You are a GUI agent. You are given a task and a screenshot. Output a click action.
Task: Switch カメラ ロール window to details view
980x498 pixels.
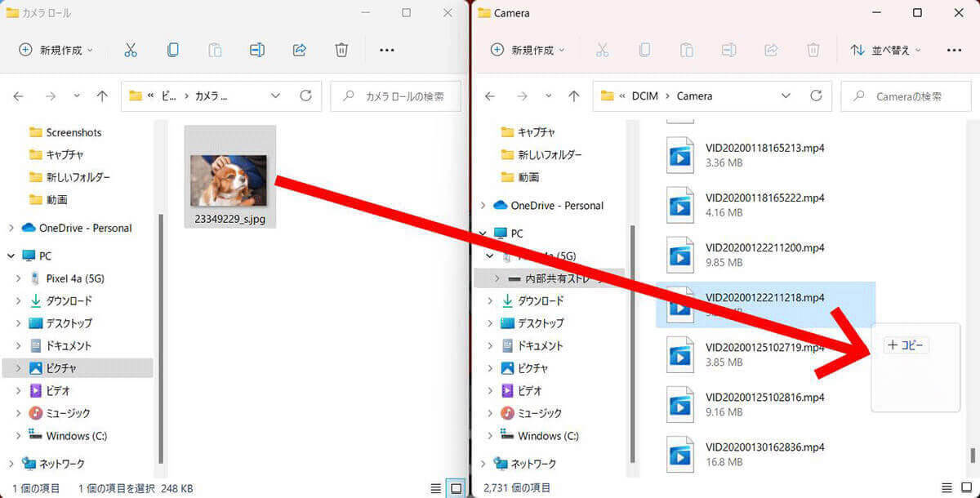click(436, 488)
